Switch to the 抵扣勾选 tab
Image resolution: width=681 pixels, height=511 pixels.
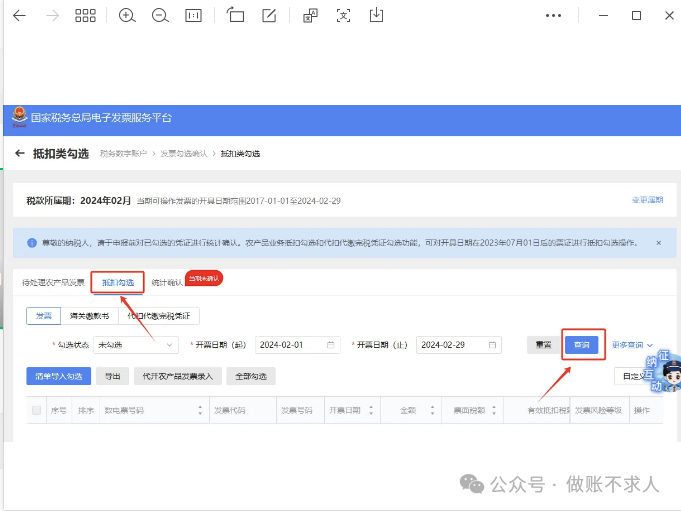(x=118, y=283)
